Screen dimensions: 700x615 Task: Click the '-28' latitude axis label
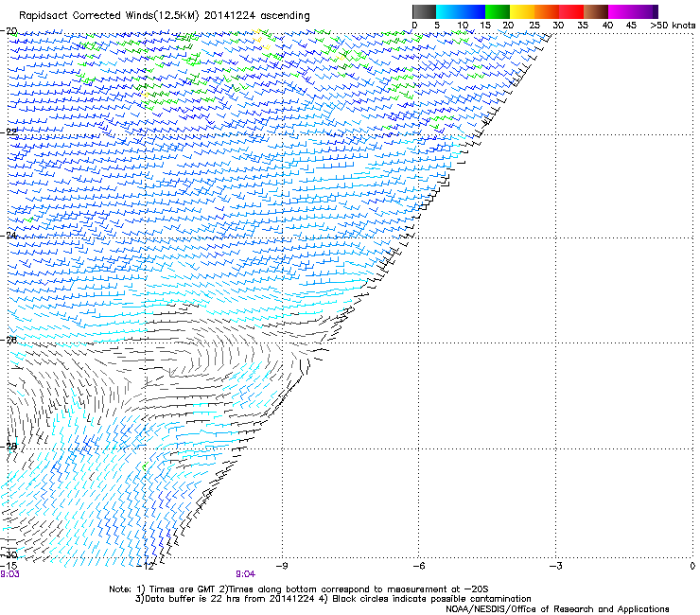point(9,447)
